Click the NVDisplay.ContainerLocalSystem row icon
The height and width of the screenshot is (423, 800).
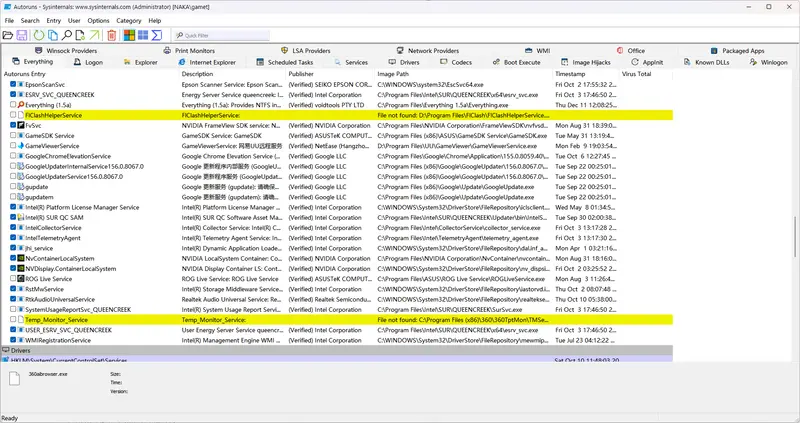pos(21,268)
